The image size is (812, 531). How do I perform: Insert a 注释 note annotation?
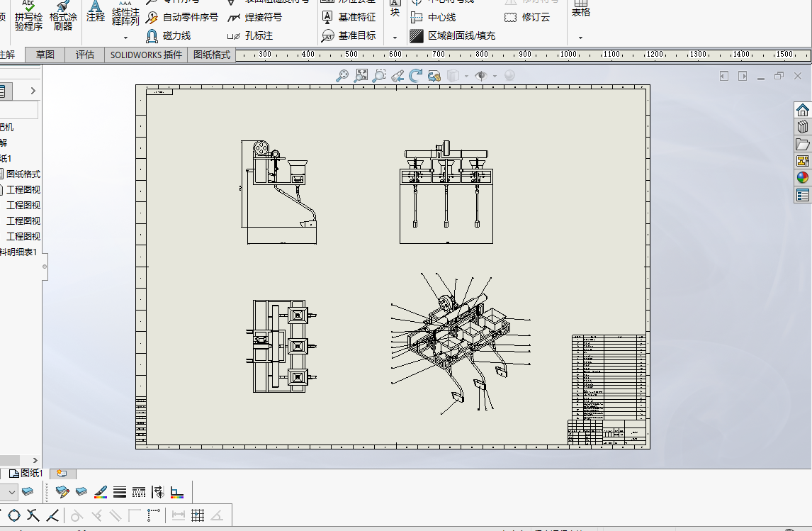coord(95,12)
